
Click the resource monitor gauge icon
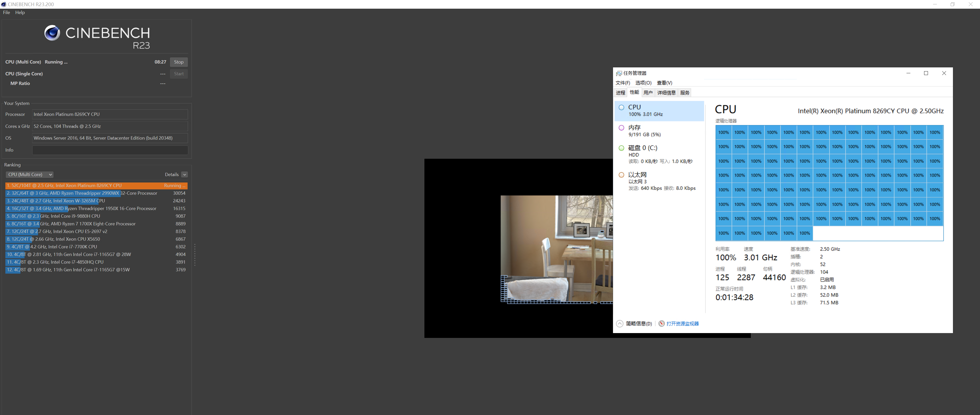(x=661, y=324)
